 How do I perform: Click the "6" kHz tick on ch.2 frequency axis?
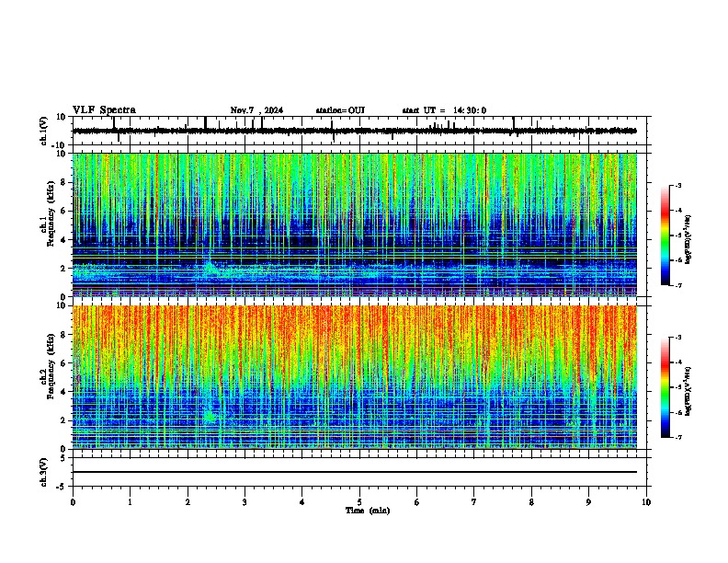point(63,363)
